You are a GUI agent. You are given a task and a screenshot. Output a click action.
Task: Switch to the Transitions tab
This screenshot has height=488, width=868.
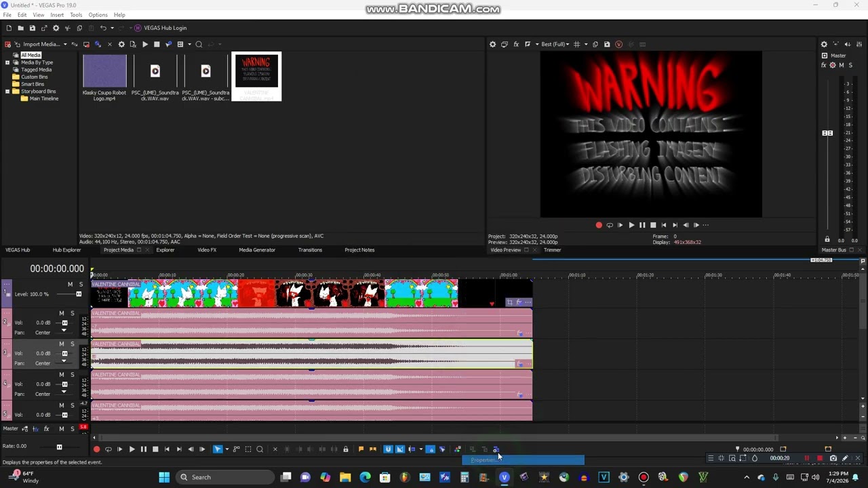coord(310,250)
